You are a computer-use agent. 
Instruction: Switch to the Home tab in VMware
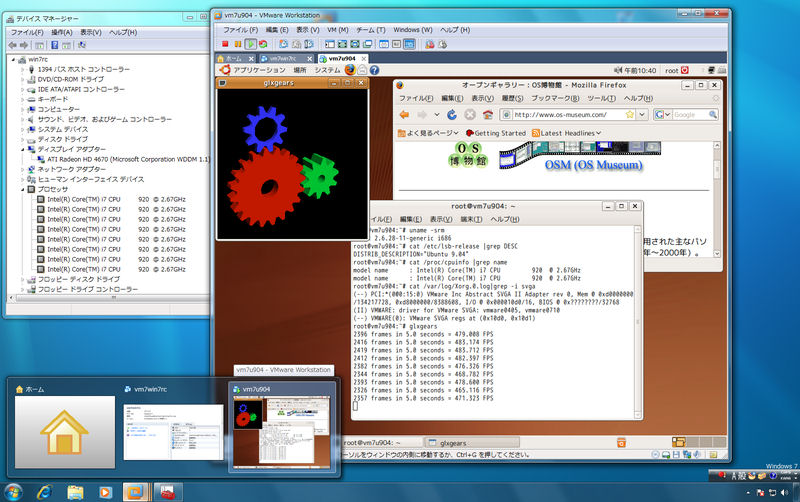tap(235, 59)
